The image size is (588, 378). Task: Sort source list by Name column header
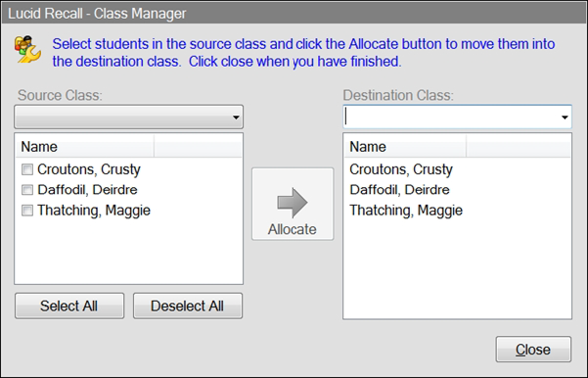85,147
